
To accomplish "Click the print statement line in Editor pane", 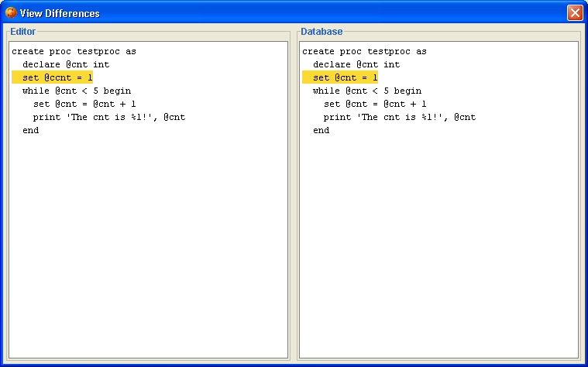I will [109, 117].
